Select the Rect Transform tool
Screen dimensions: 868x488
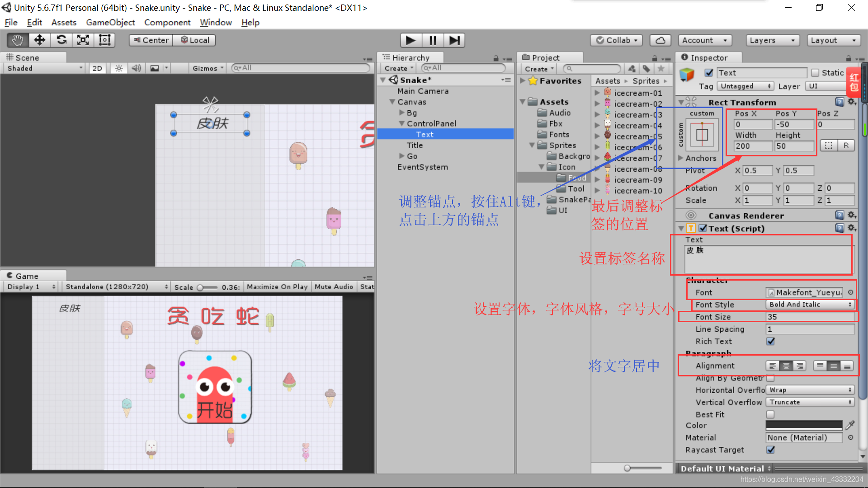[105, 40]
